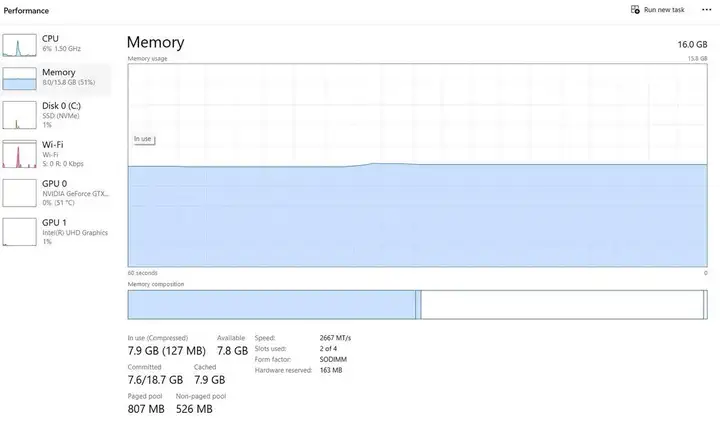
Task: Select the Memory usage graph thumbnail
Action: [x=19, y=79]
